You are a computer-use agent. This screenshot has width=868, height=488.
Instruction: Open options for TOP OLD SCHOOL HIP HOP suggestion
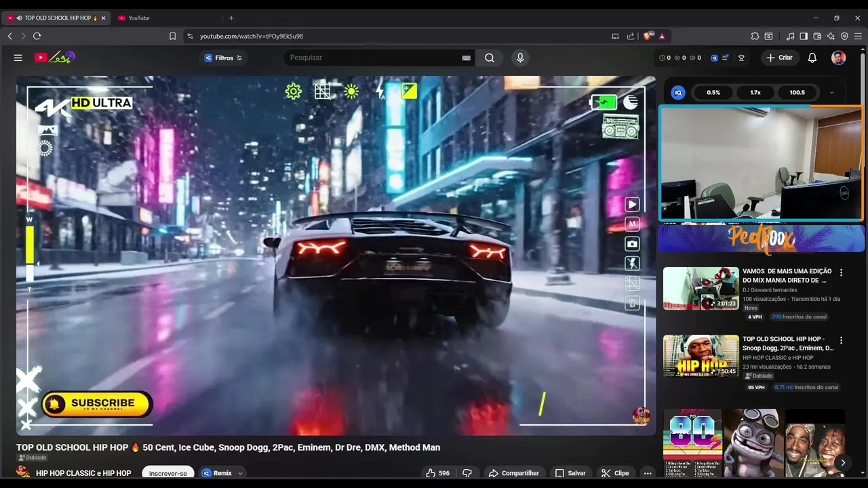(x=842, y=340)
